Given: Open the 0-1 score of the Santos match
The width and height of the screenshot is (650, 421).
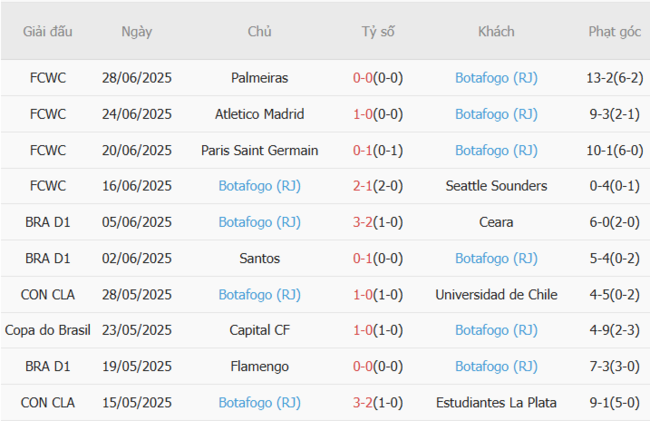Looking at the screenshot, I should (365, 258).
